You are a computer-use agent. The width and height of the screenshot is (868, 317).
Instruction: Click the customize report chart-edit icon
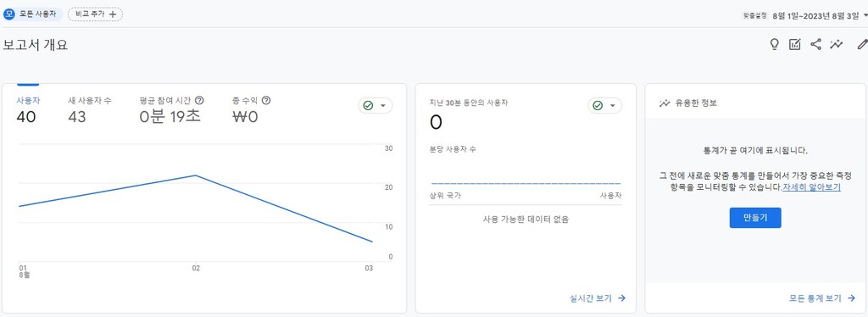point(795,45)
